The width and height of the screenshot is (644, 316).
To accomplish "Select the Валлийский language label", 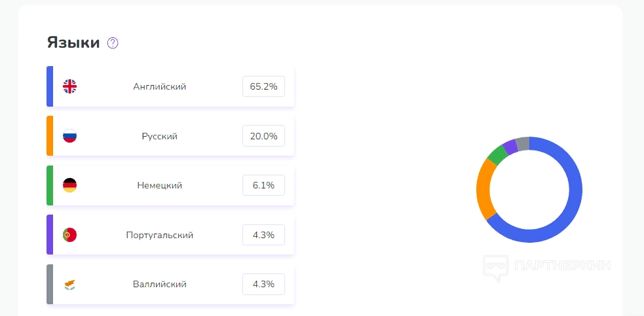I will (x=159, y=284).
